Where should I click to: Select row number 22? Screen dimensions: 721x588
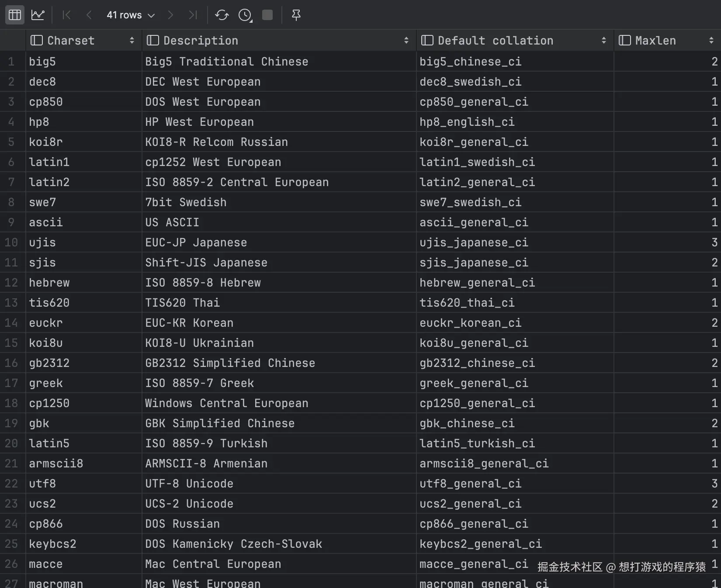pos(12,484)
